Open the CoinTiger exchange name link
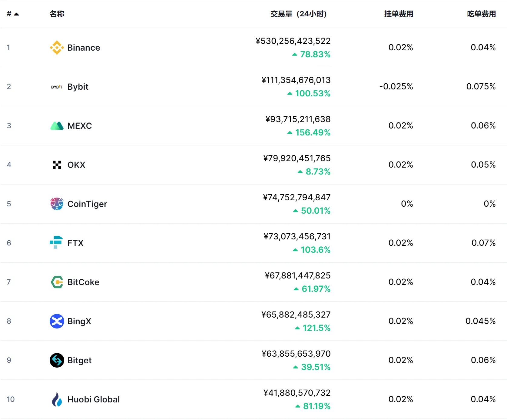The image size is (507, 420). click(87, 204)
